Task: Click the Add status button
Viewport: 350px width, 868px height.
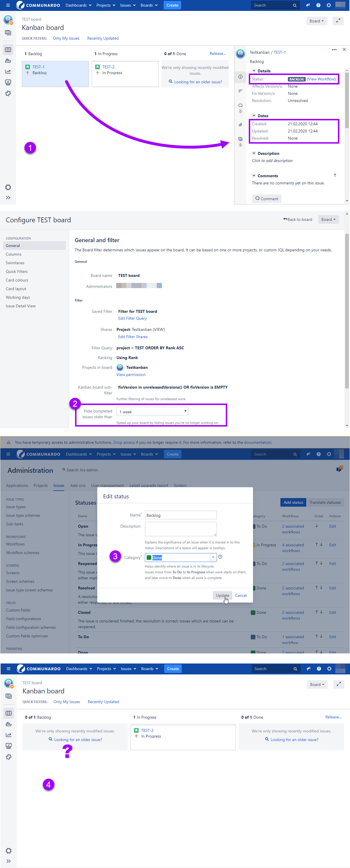Action: (293, 502)
